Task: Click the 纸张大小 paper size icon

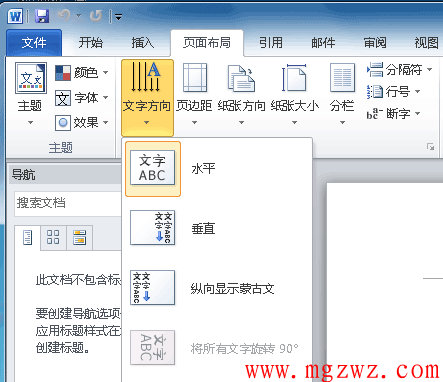Action: pos(294,78)
